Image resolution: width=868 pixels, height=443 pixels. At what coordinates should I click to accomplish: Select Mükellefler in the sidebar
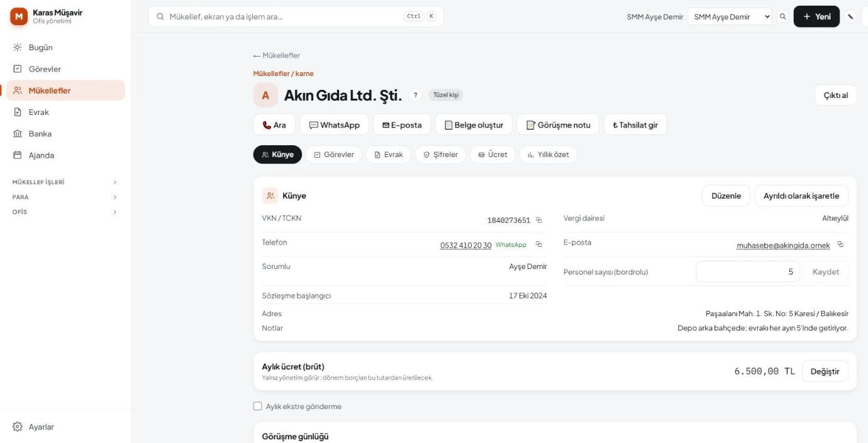tap(65, 90)
